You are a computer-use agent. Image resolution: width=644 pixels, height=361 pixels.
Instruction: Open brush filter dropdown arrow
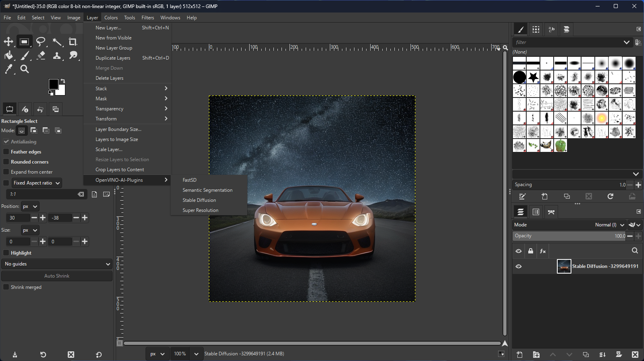click(627, 42)
